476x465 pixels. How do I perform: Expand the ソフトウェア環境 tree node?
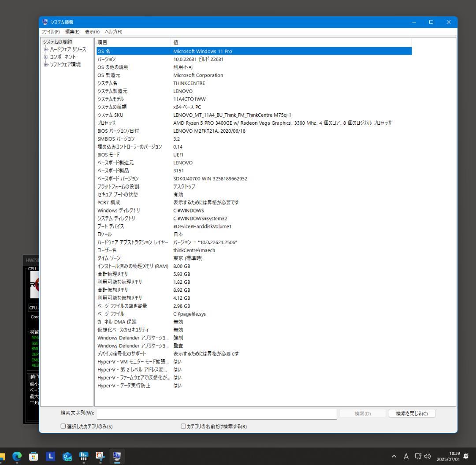46,64
